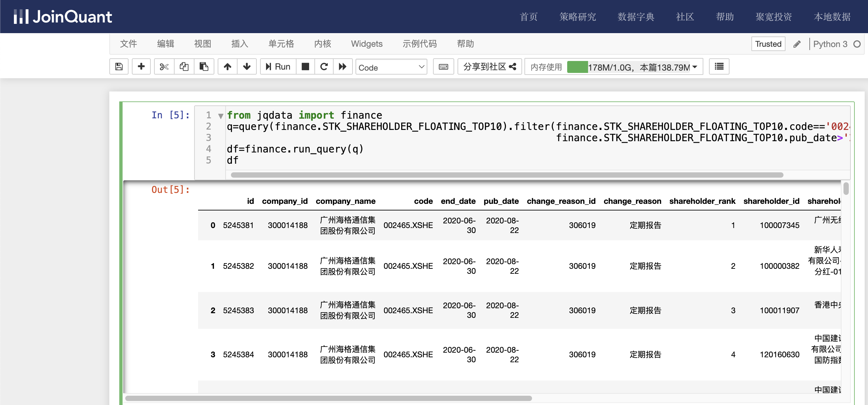868x405 pixels.
Task: Paste cells below with clipboard icon
Action: click(x=204, y=67)
